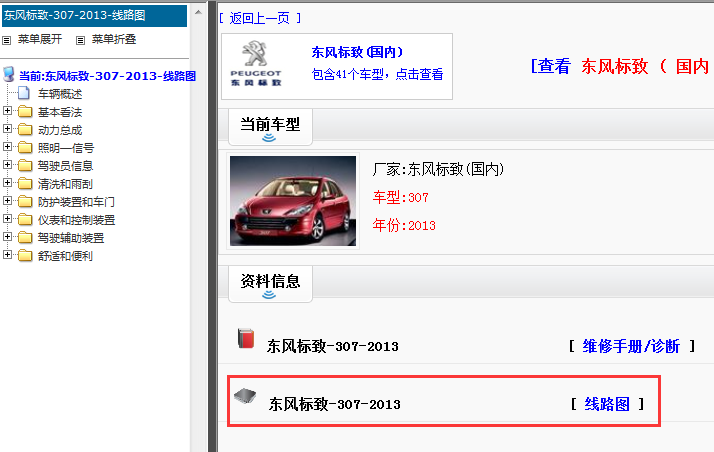Click the folder icon for 驾驶员信息
714x452 pixels.
25,166
